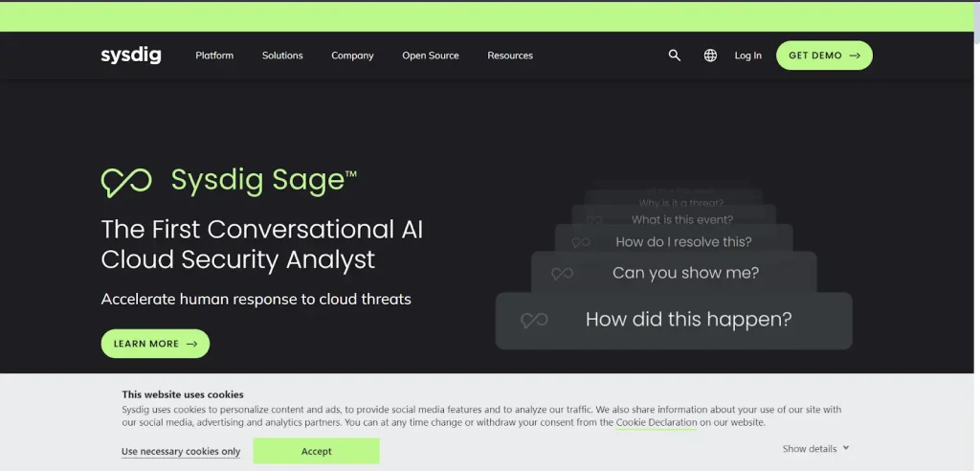
Task: Select the "How did this happen?" card
Action: (x=674, y=321)
